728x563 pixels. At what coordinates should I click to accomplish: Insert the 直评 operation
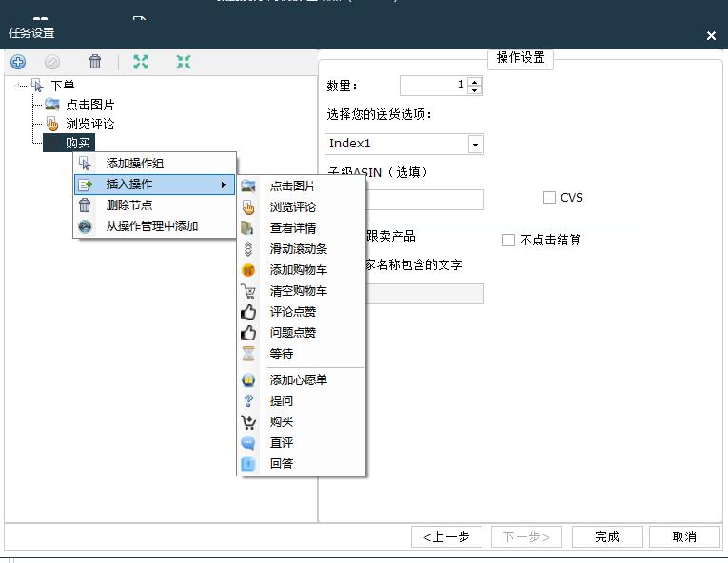point(302,443)
